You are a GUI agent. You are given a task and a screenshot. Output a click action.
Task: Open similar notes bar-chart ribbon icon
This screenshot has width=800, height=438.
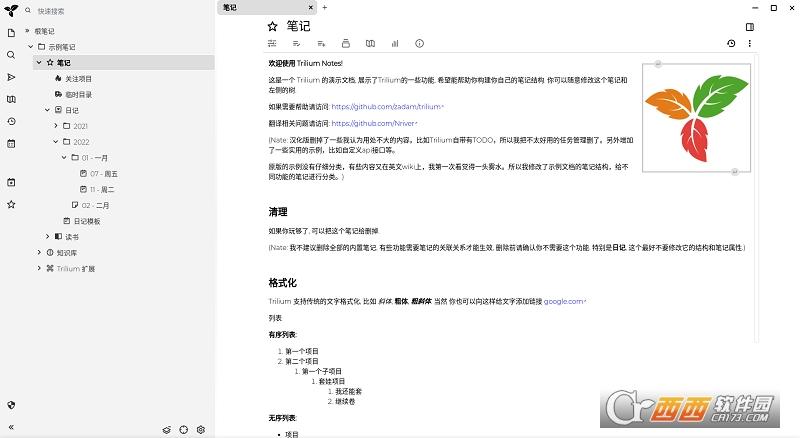point(395,43)
